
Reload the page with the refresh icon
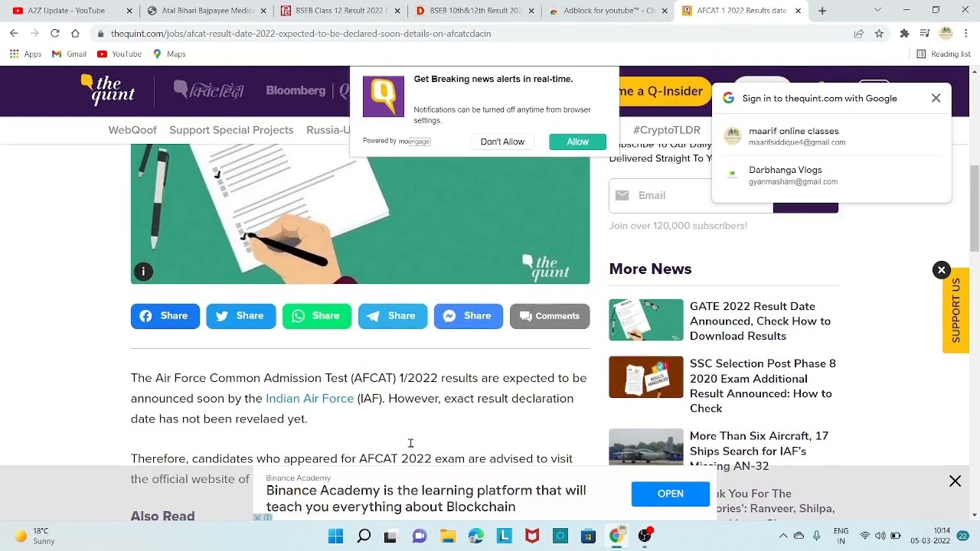coord(54,34)
